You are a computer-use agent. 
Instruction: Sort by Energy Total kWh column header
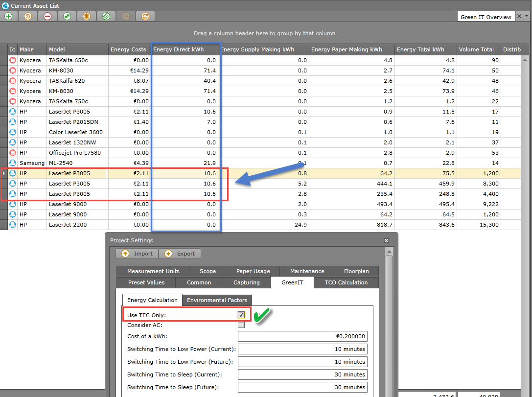(426, 49)
